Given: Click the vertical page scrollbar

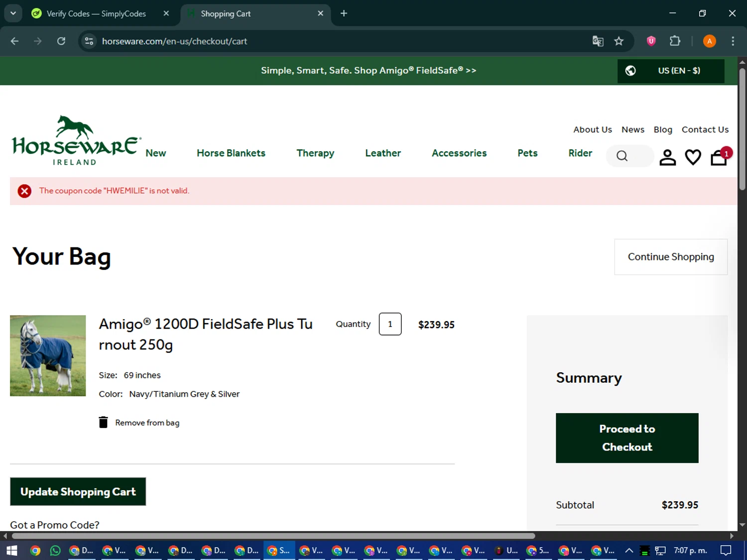Looking at the screenshot, I should click(742, 129).
